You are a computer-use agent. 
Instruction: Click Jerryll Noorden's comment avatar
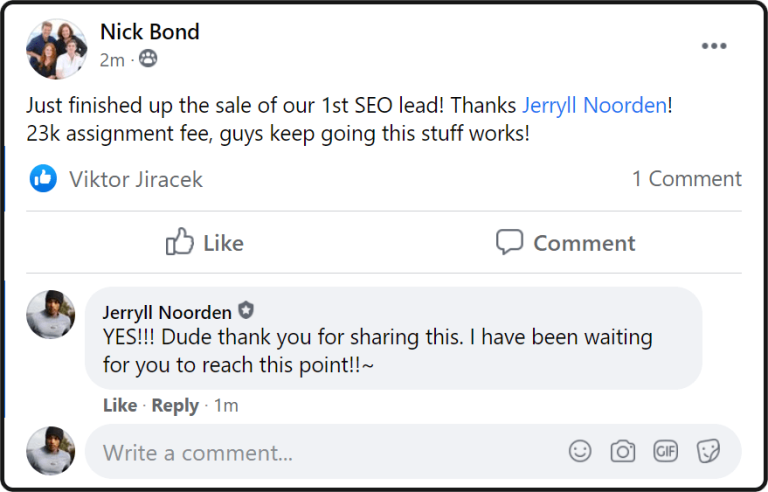tap(50, 314)
